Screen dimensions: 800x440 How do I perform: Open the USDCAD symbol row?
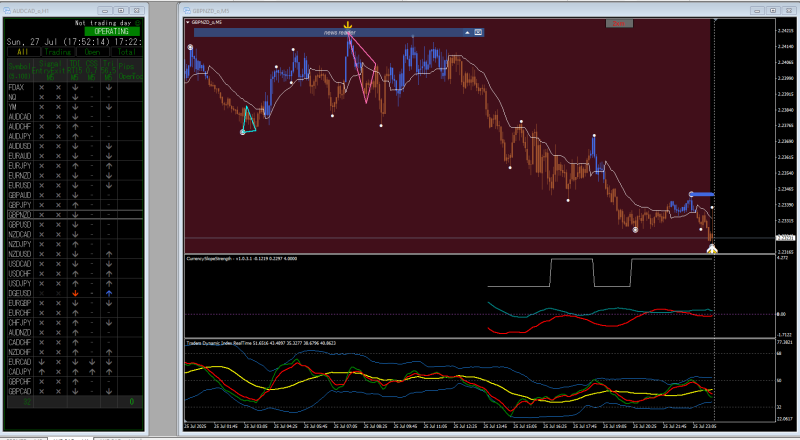pyautogui.click(x=75, y=264)
